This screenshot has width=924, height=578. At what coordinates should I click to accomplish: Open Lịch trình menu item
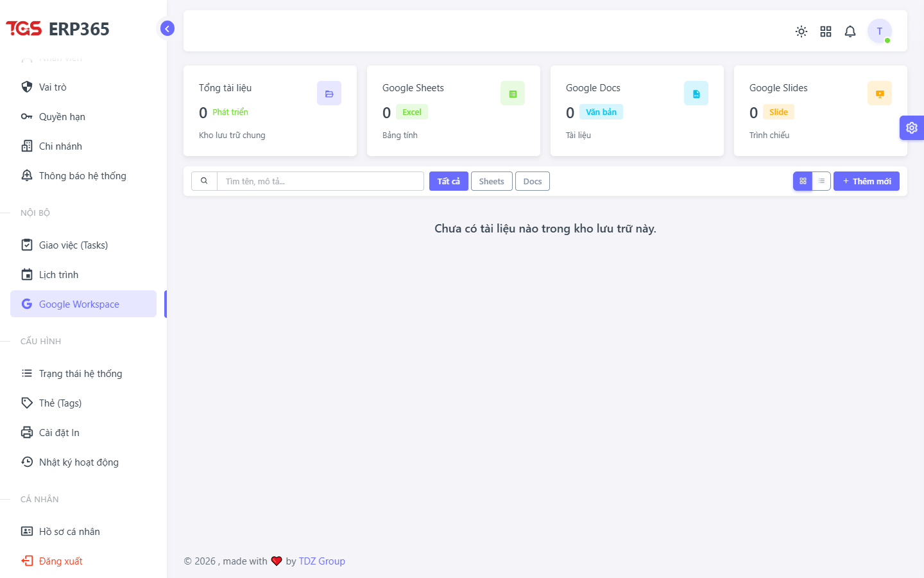click(x=83, y=274)
